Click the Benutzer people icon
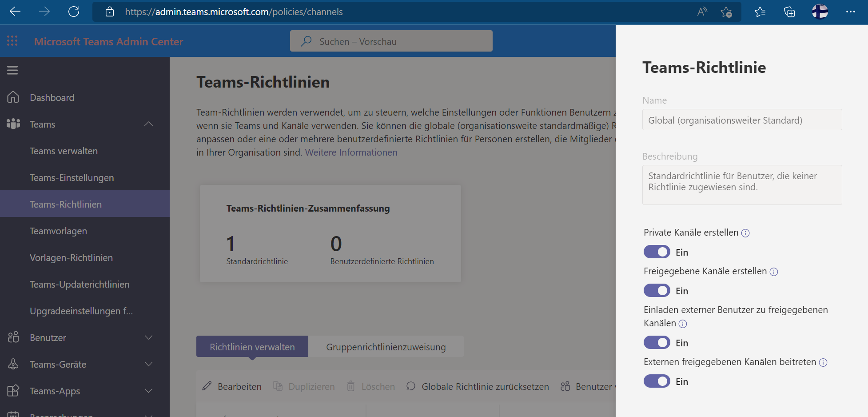 click(x=13, y=337)
